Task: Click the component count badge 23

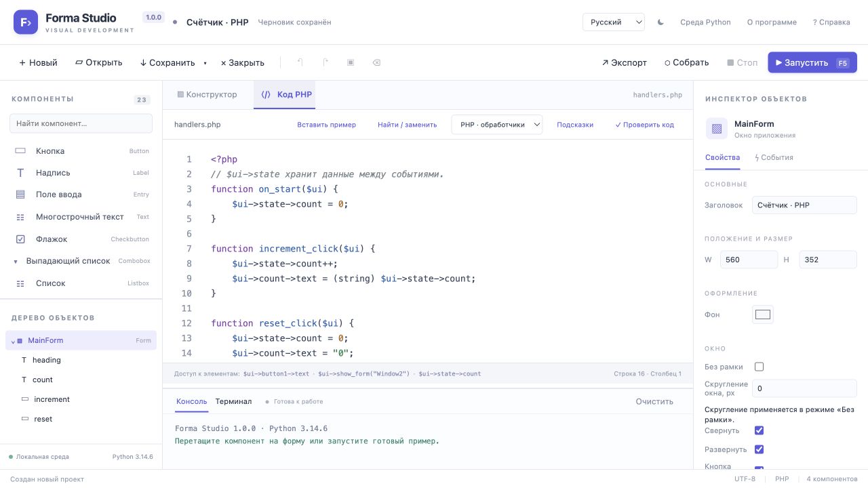Action: pyautogui.click(x=142, y=100)
